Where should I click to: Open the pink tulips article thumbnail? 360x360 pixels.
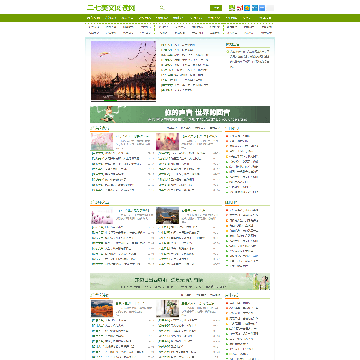pos(102,216)
